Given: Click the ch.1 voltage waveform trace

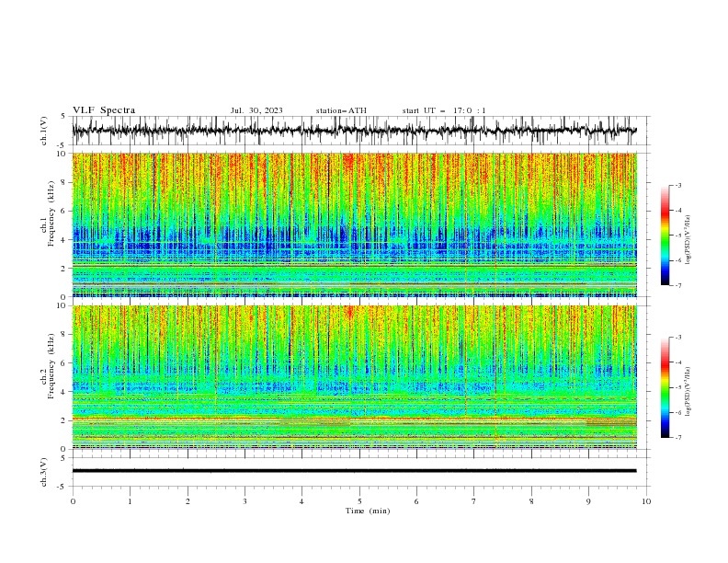Looking at the screenshot, I should click(354, 131).
